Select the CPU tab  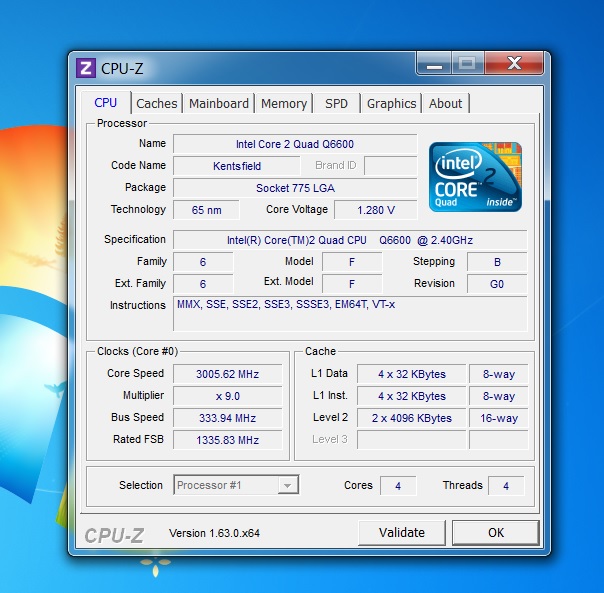tap(106, 103)
